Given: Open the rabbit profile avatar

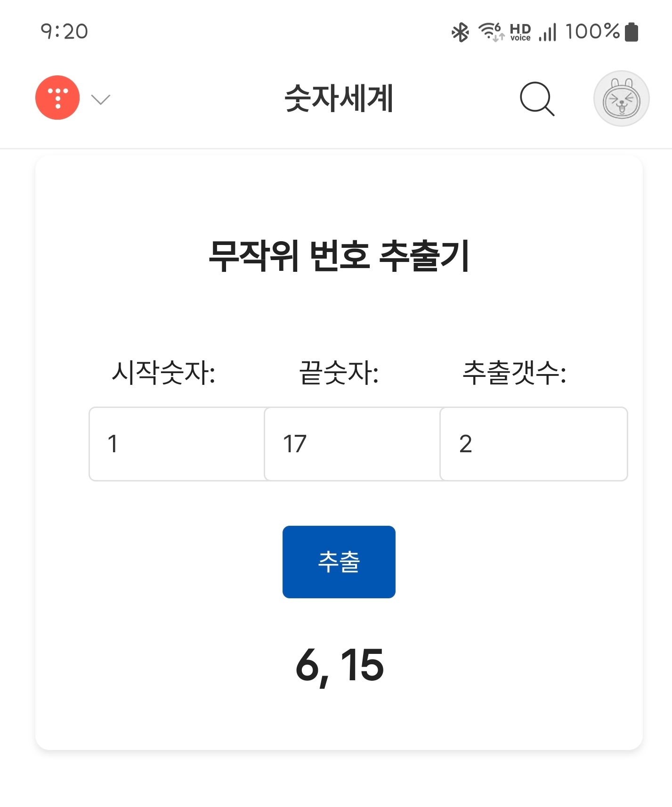Looking at the screenshot, I should [621, 99].
